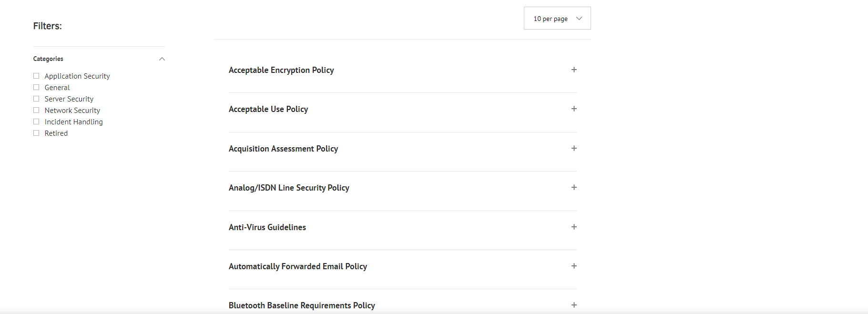Expand the Analog/ISDN Line Security Policy entry
This screenshot has height=314, width=868.
574,187
